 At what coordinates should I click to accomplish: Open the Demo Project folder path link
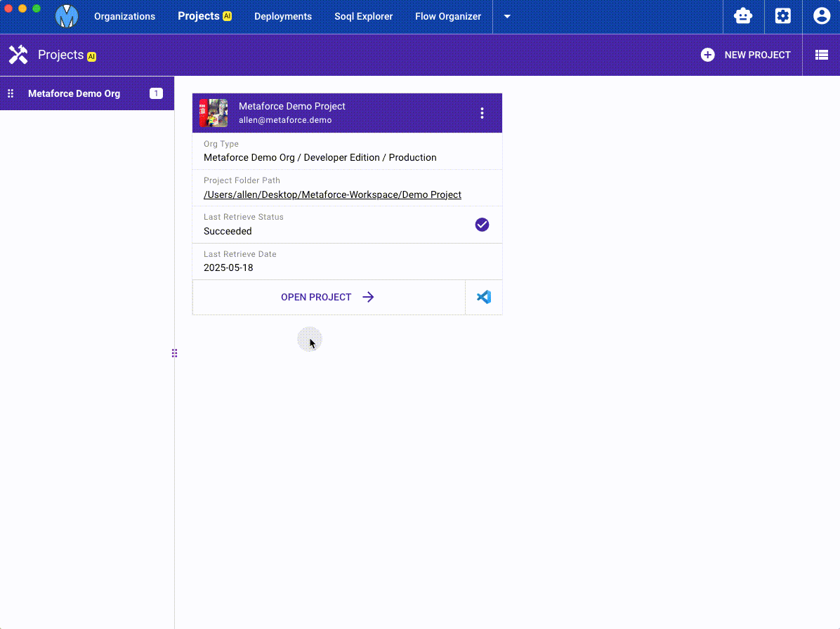click(332, 195)
